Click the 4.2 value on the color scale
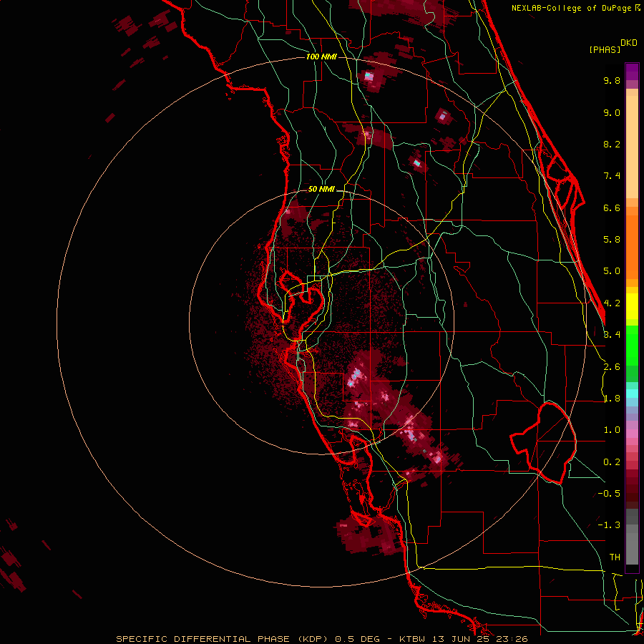This screenshot has height=644, width=644. point(612,303)
